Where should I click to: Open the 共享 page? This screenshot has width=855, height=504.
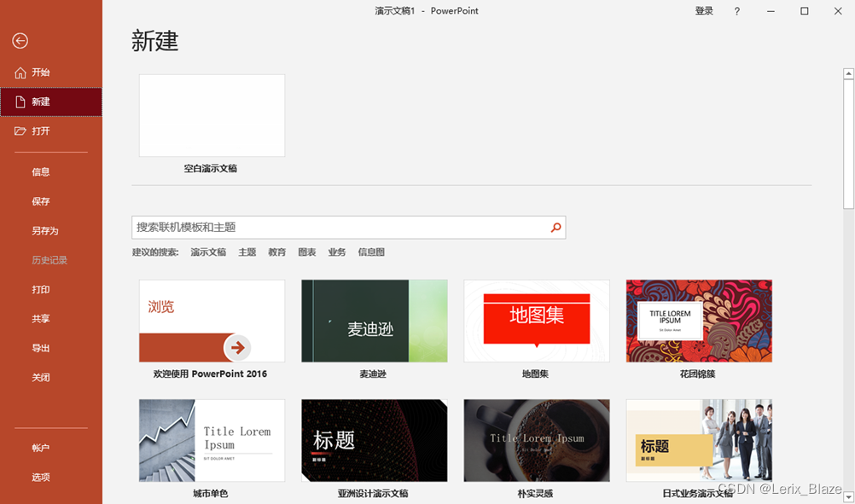[x=41, y=319]
